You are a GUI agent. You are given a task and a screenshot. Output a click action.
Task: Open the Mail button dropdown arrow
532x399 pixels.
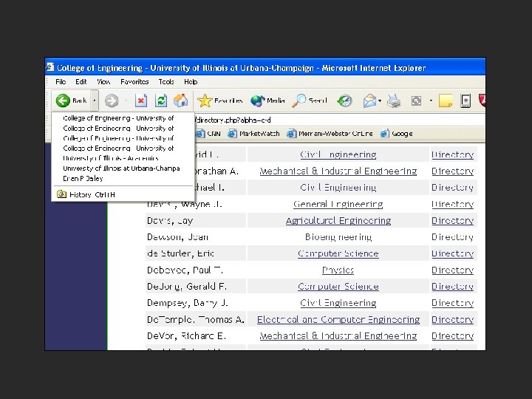[380, 100]
